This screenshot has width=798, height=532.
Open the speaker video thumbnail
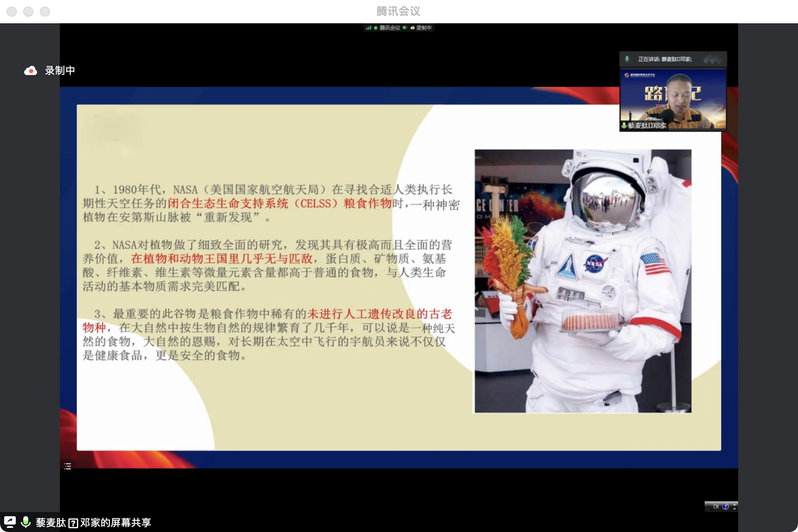click(x=673, y=100)
